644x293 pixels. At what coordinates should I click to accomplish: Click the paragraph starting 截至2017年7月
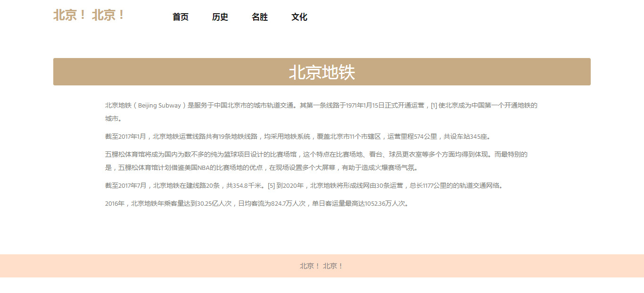click(x=305, y=185)
